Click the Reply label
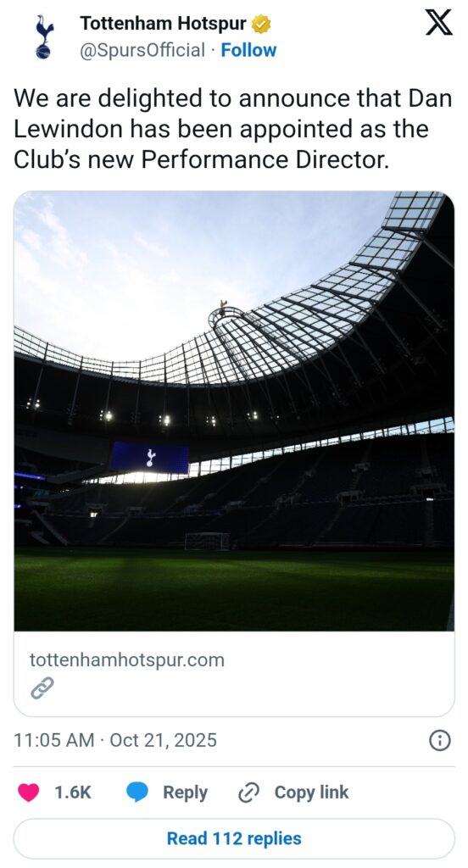This screenshot has width=468, height=868. pos(185,793)
